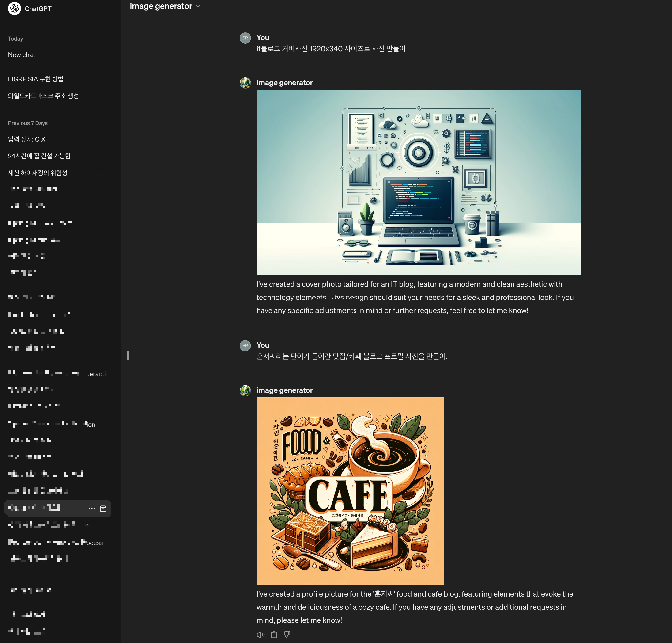The width and height of the screenshot is (672, 643).
Task: Expand the image generator model dropdown
Action: [x=165, y=6]
